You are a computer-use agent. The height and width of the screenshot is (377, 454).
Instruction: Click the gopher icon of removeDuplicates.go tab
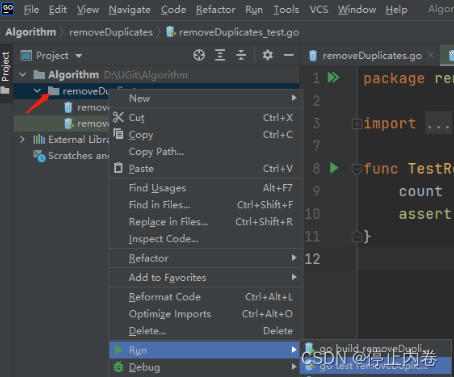click(x=313, y=55)
